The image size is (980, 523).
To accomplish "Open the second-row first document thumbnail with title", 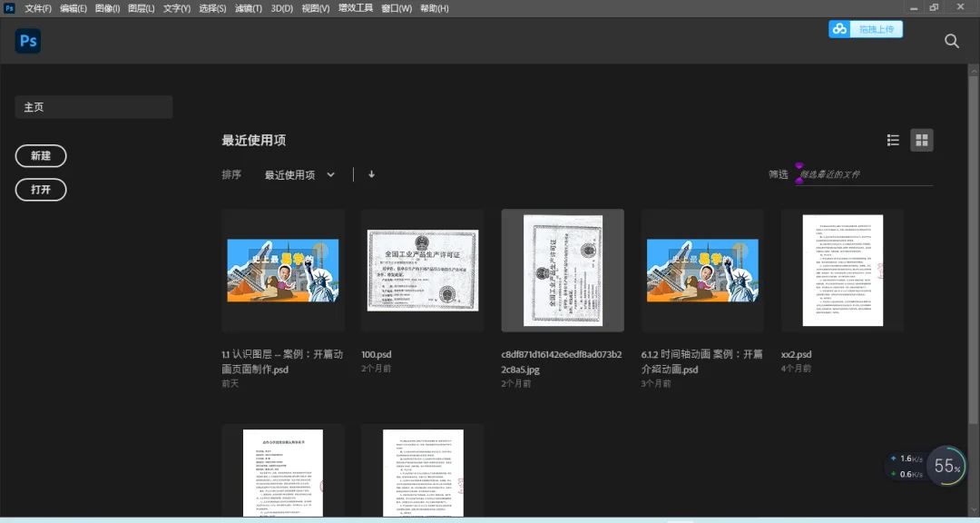I will click(283, 471).
